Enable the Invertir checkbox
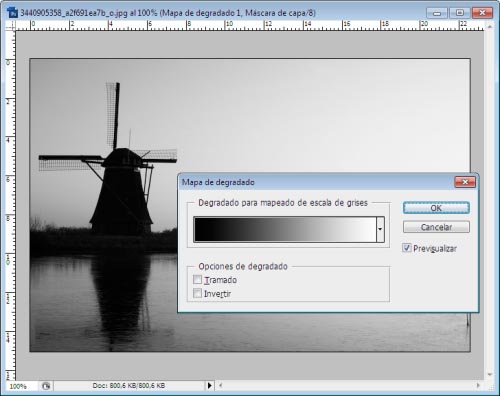The height and width of the screenshot is (396, 500). (197, 293)
